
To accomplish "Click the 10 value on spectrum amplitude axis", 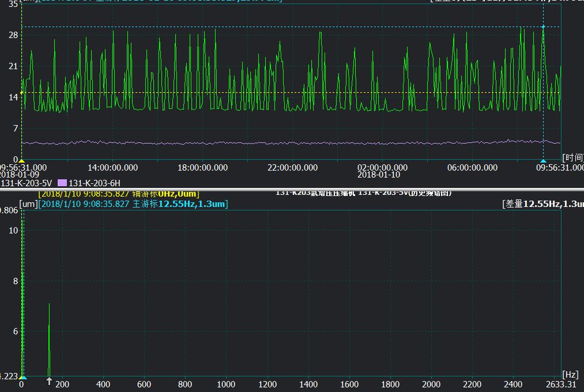I will 13,231.
